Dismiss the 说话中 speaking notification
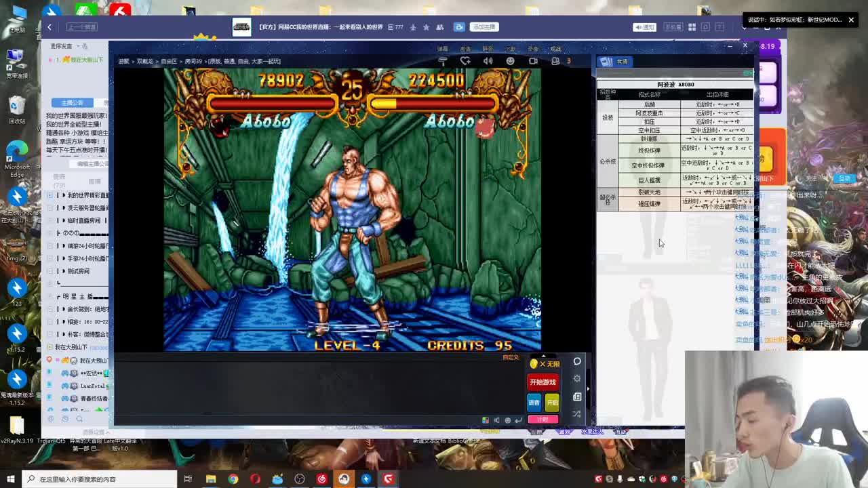Screen dimensions: 868x488 coord(851,20)
